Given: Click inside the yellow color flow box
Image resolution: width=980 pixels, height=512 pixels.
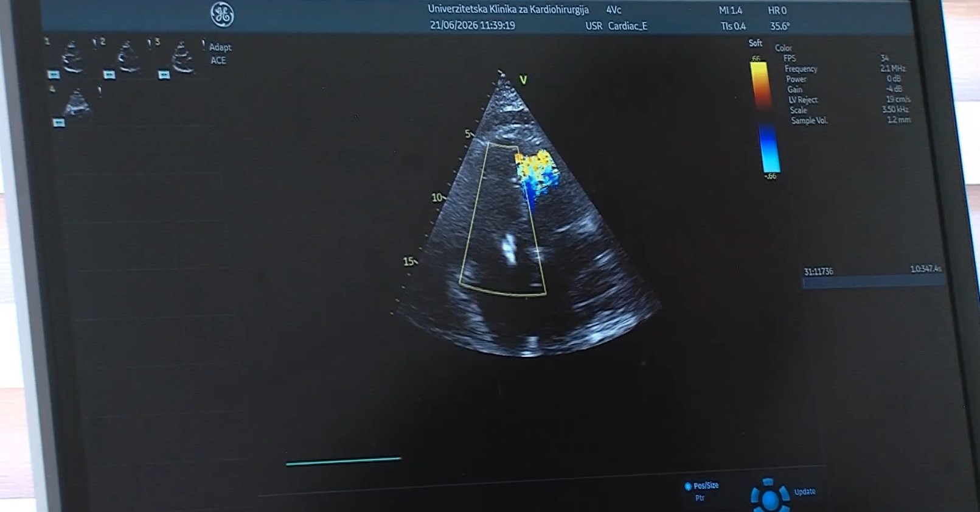Looking at the screenshot, I should click(x=502, y=219).
